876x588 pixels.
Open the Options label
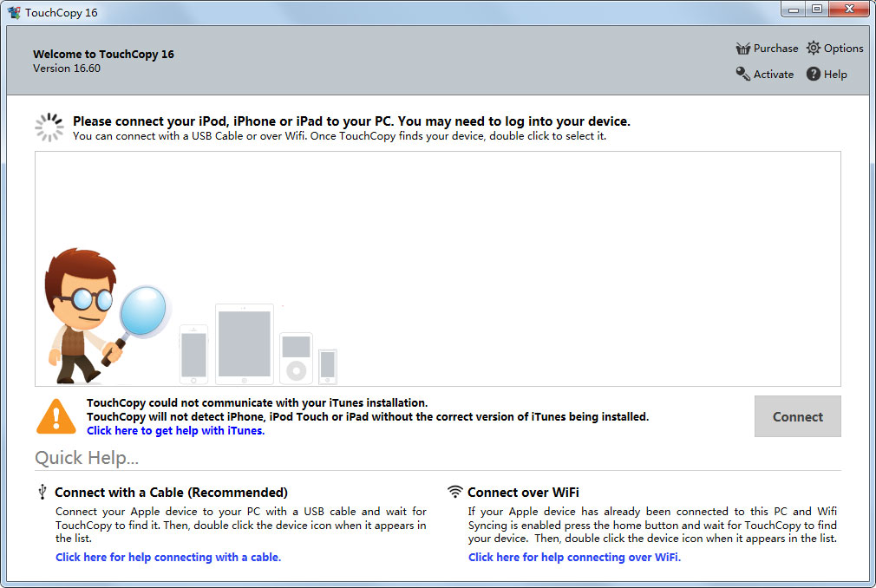843,49
